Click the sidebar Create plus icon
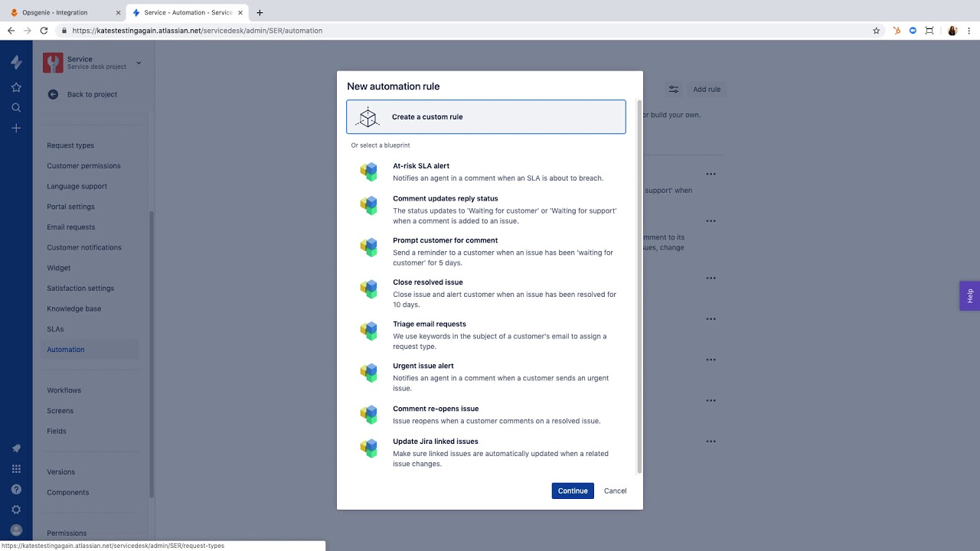 point(16,129)
